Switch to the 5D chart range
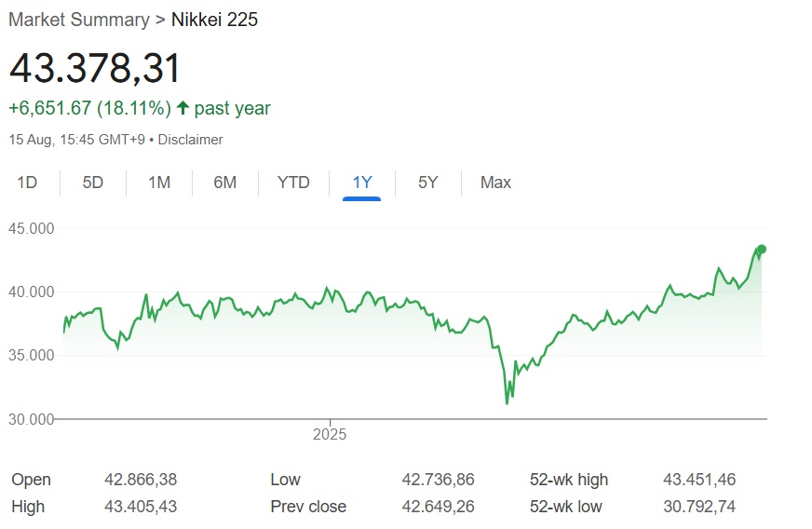This screenshot has width=812, height=529. (x=93, y=183)
